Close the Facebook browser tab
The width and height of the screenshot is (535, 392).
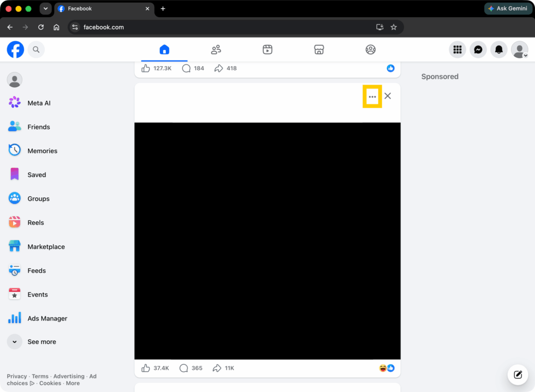(x=147, y=8)
